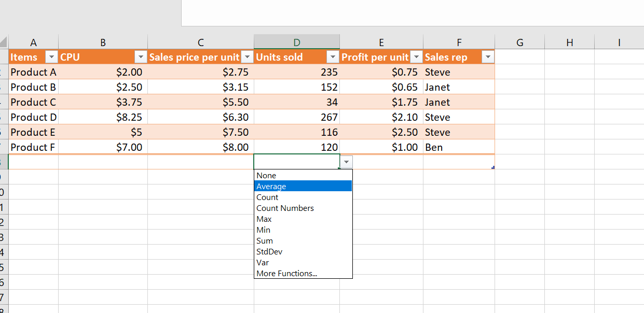
Task: Open the Profit per unit filter arrow
Action: pos(416,57)
